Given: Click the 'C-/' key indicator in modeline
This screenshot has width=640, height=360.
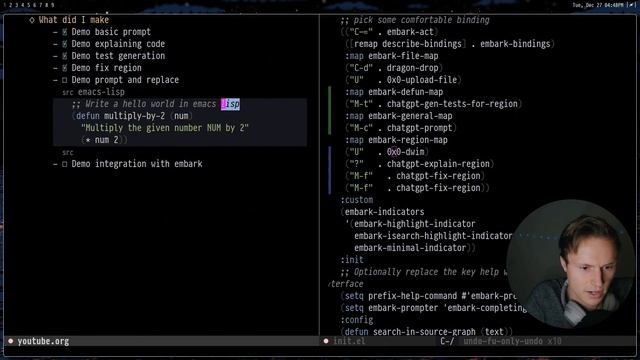Looking at the screenshot, I should click(x=447, y=341).
